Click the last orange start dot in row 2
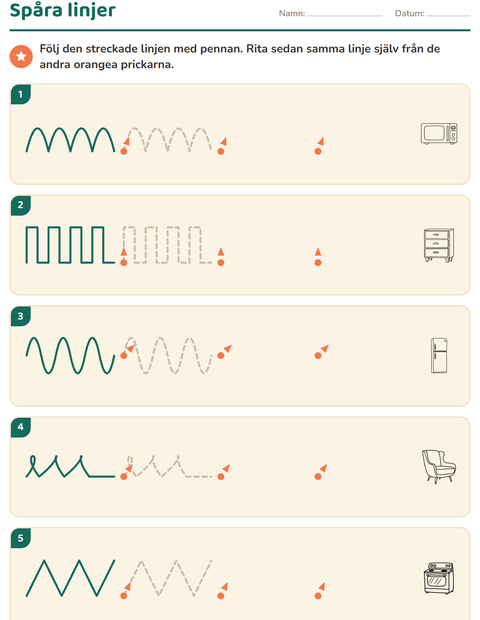Viewport: 480px width, 620px height. pos(318,263)
